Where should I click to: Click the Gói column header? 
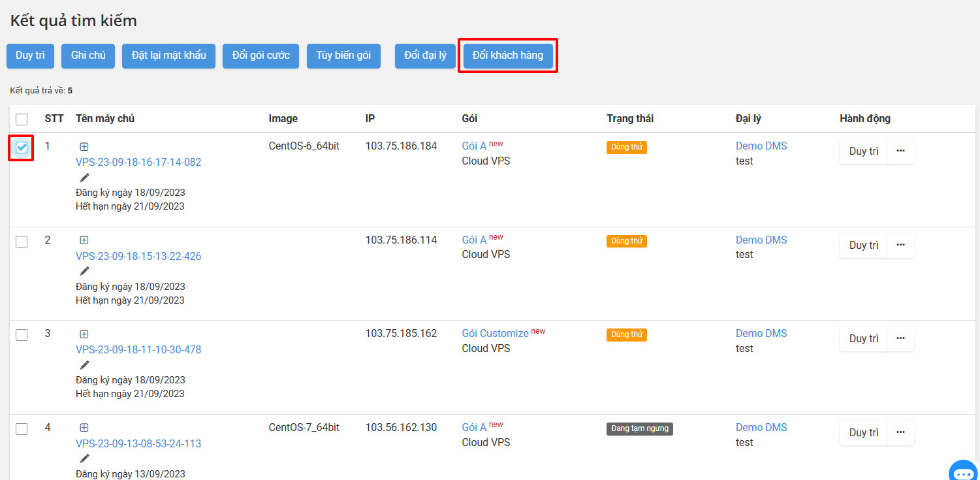point(469,119)
